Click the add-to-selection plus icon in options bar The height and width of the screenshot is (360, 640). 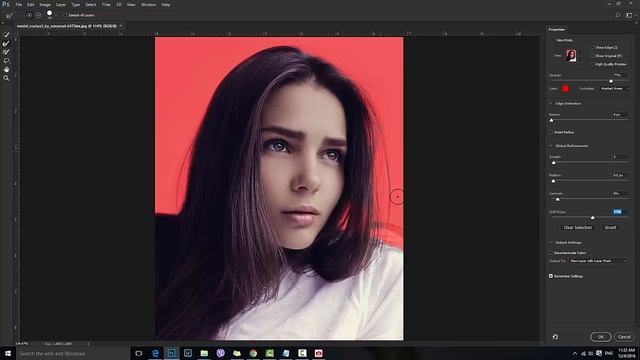(x=29, y=15)
